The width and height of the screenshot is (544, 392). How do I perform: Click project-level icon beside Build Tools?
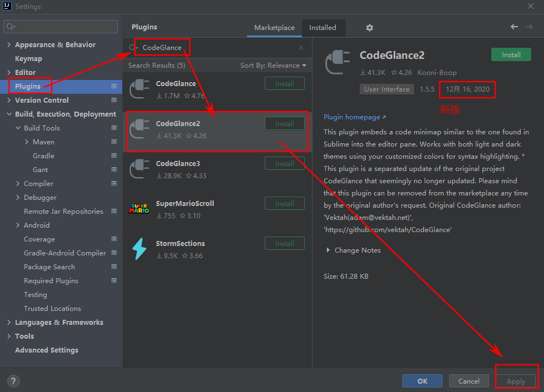(x=114, y=128)
